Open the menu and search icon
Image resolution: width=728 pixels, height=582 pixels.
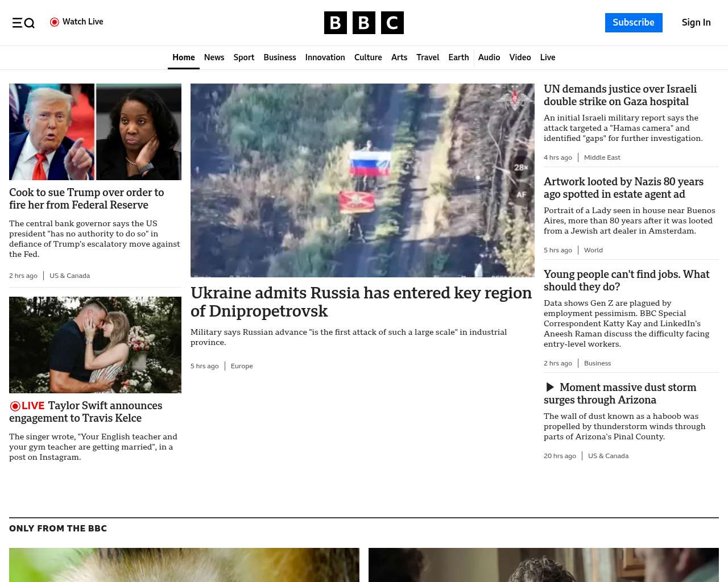tap(23, 23)
